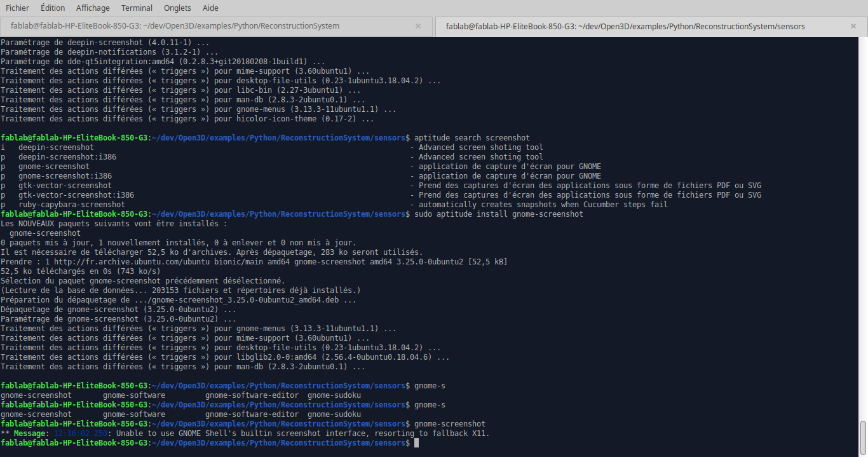868x457 pixels.
Task: Close the ReconstructionSystem tab with its X icon
Action: point(418,26)
